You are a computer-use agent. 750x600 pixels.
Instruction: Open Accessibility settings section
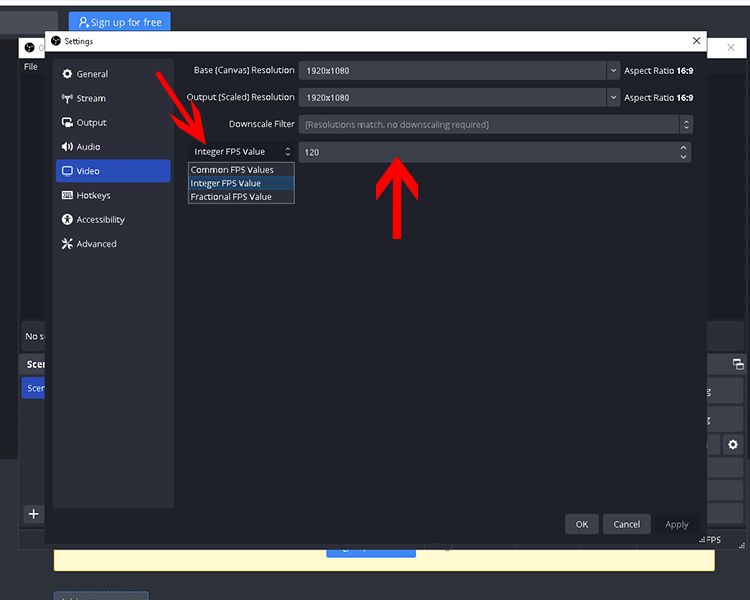[x=113, y=220]
